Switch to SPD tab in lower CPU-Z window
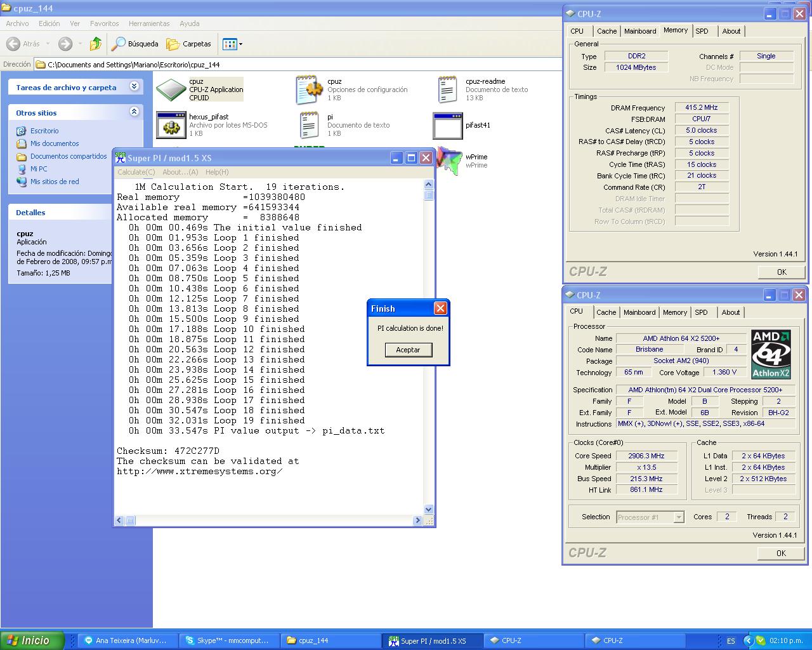812x650 pixels. [701, 312]
